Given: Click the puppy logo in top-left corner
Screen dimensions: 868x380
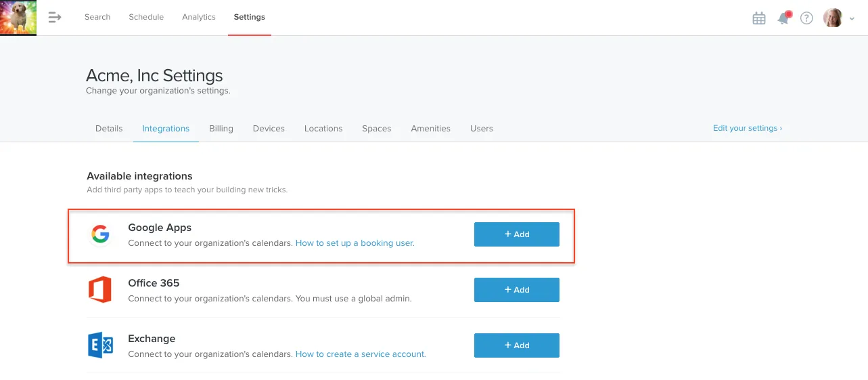Looking at the screenshot, I should [18, 18].
